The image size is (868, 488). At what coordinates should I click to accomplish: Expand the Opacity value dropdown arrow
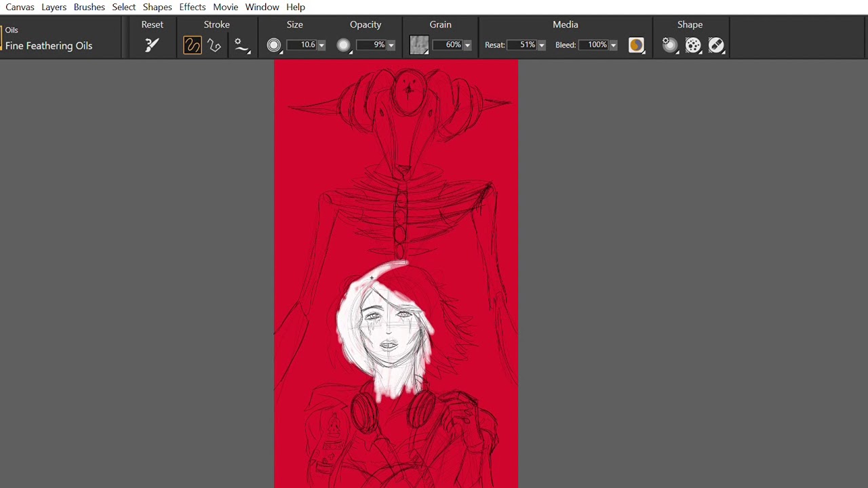[x=391, y=45]
